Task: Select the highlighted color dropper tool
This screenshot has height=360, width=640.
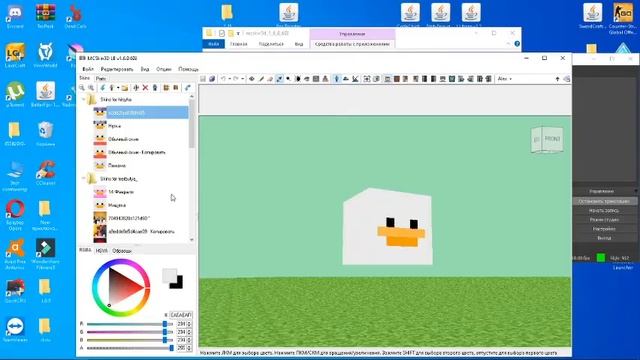Action: (x=279, y=79)
